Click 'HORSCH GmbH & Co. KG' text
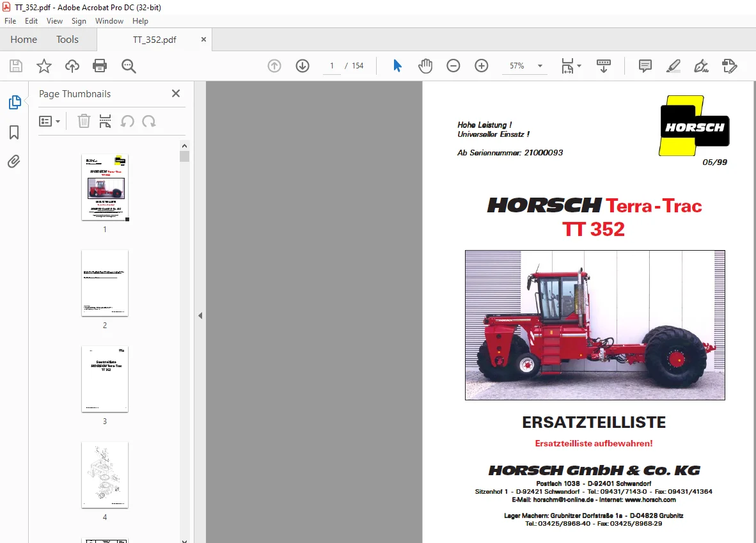The height and width of the screenshot is (543, 756). [x=594, y=471]
